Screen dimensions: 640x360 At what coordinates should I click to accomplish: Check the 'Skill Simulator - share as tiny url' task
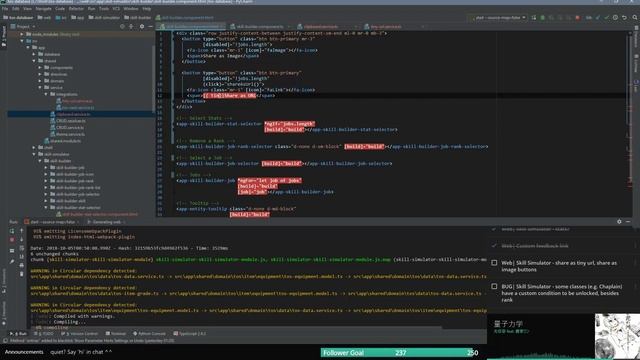coord(494,263)
